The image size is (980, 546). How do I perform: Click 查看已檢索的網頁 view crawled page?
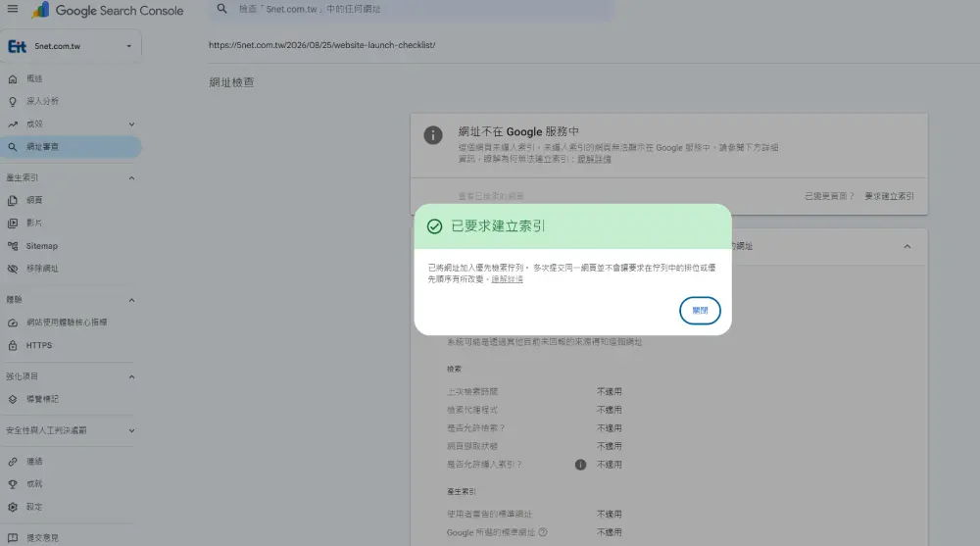click(x=491, y=196)
